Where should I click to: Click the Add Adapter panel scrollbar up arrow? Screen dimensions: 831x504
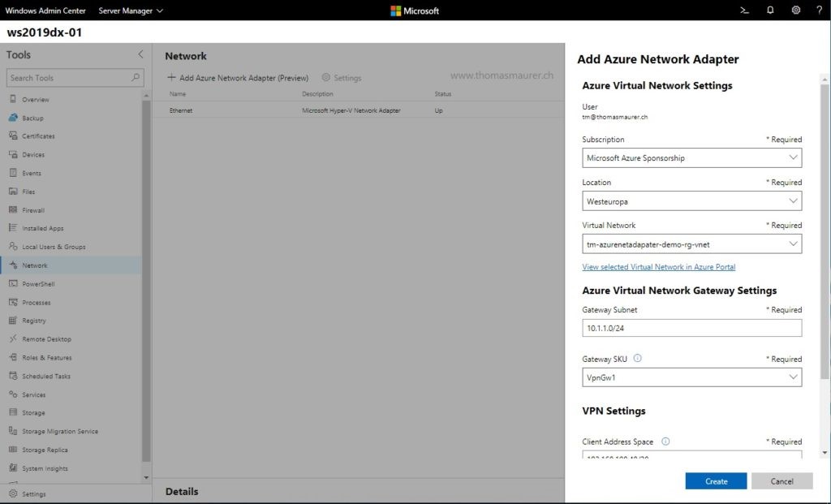coord(825,80)
